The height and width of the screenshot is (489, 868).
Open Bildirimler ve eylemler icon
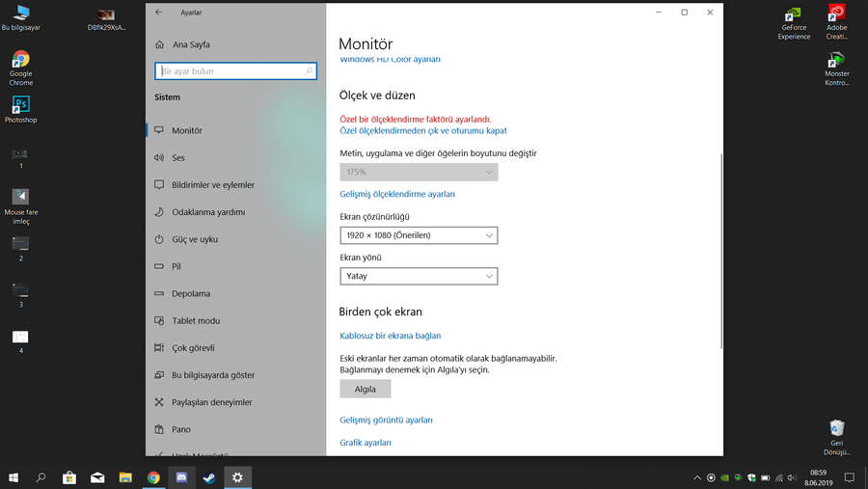159,184
